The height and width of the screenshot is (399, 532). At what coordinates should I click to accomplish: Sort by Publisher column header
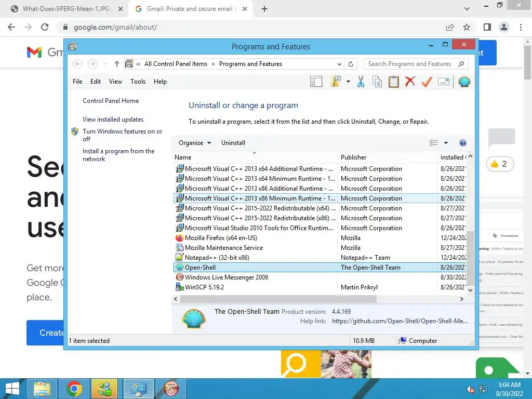pyautogui.click(x=387, y=157)
